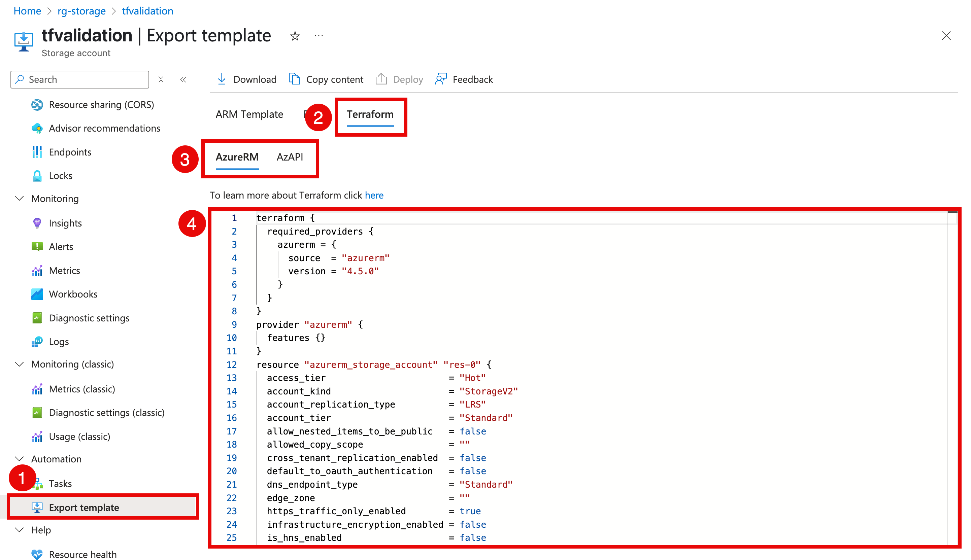Image resolution: width=971 pixels, height=560 pixels.
Task: Collapse the Help section
Action: click(19, 530)
